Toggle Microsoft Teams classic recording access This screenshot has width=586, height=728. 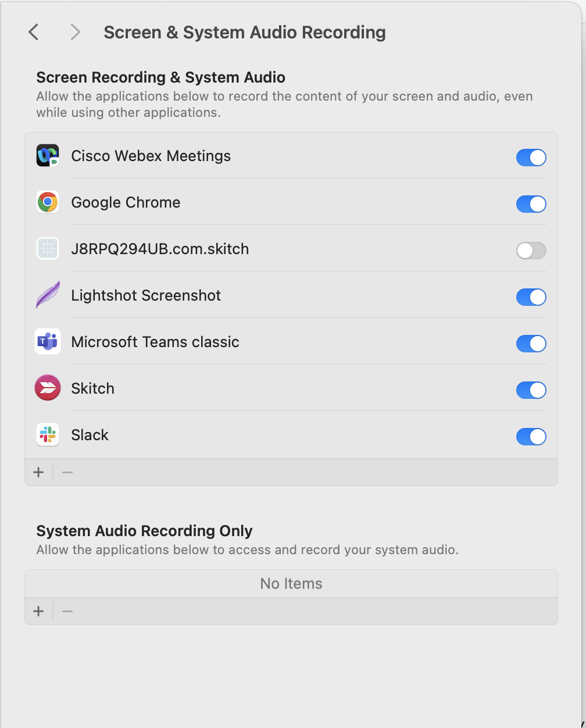point(531,344)
